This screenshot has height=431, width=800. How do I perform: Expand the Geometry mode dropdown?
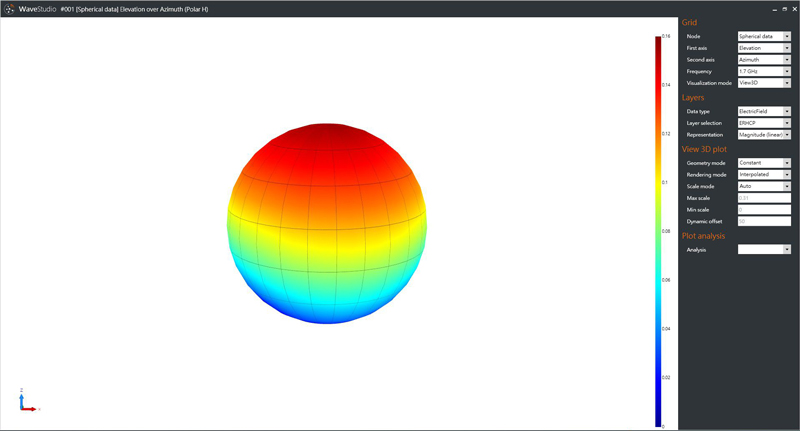(x=764, y=162)
